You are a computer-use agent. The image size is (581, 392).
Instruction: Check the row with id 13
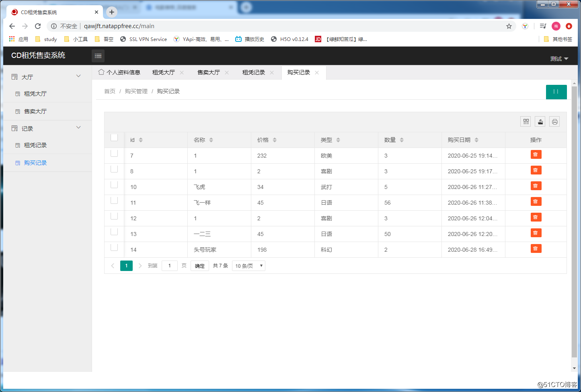point(114,232)
